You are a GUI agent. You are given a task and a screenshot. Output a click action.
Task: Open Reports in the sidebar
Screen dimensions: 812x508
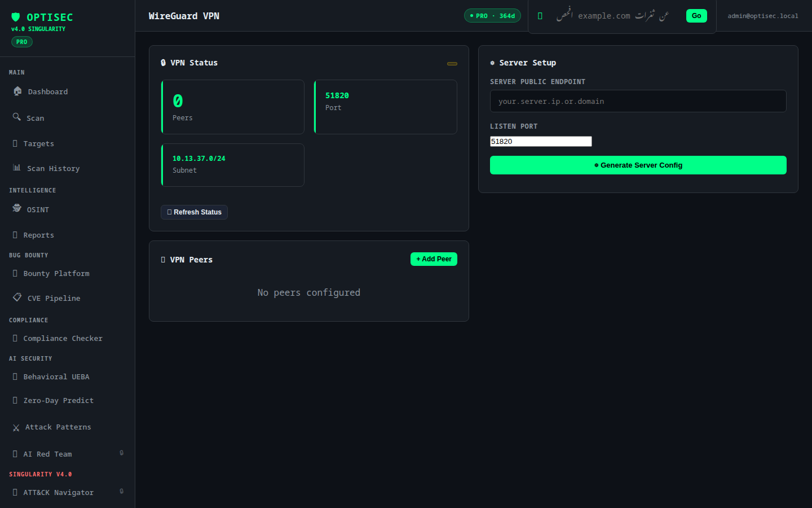[x=67, y=235]
